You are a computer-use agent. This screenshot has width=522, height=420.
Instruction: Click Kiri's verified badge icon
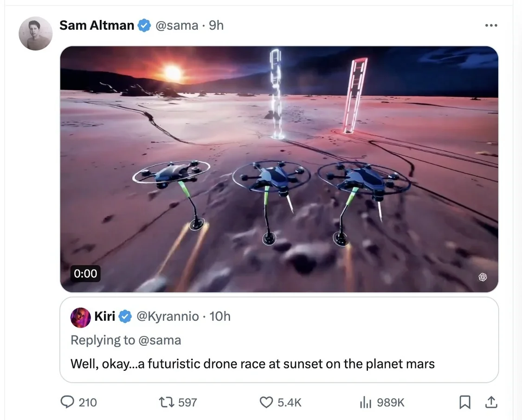(125, 317)
